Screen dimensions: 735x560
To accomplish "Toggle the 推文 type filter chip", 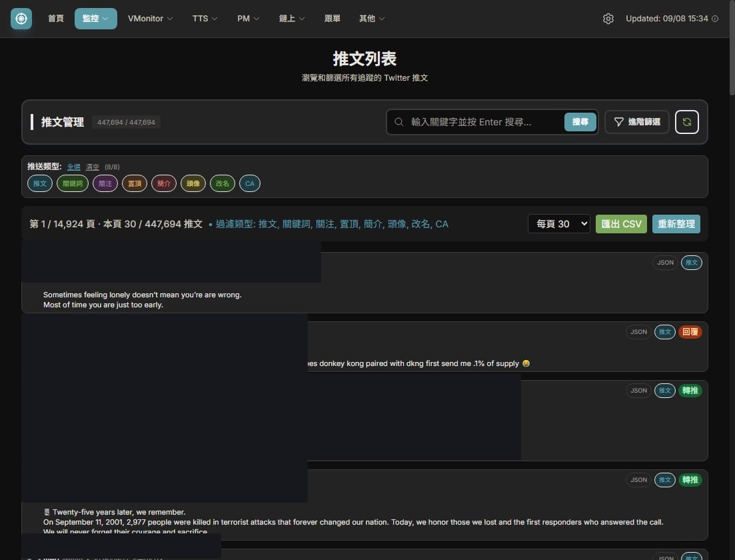I will (40, 183).
